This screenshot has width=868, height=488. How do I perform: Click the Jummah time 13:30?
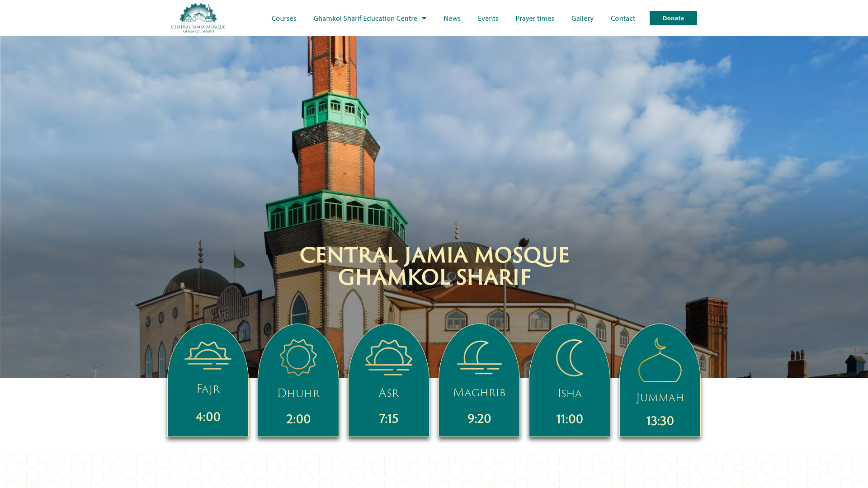(660, 421)
